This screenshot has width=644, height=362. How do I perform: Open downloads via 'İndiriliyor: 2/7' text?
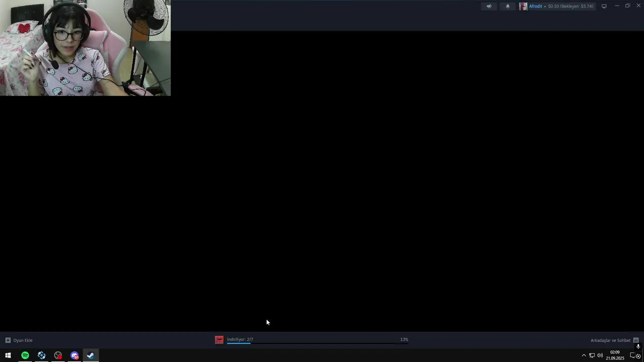tap(240, 339)
